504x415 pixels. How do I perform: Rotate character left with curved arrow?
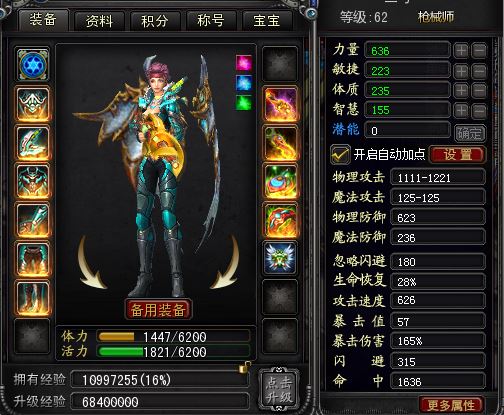click(x=91, y=262)
